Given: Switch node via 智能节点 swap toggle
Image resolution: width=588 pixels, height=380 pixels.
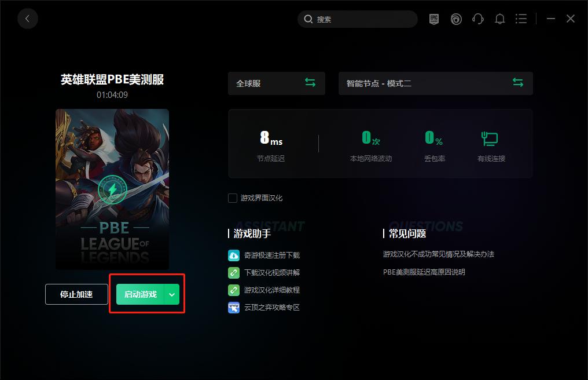Looking at the screenshot, I should [518, 83].
